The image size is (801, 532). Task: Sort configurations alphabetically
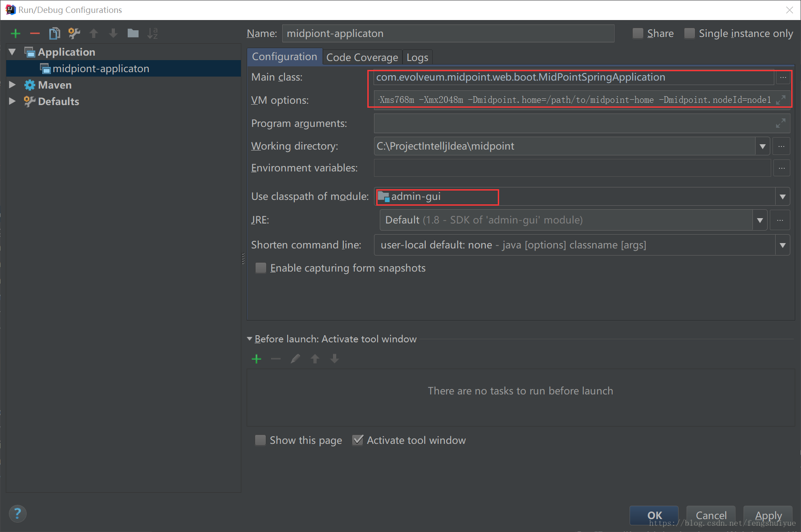pyautogui.click(x=152, y=33)
